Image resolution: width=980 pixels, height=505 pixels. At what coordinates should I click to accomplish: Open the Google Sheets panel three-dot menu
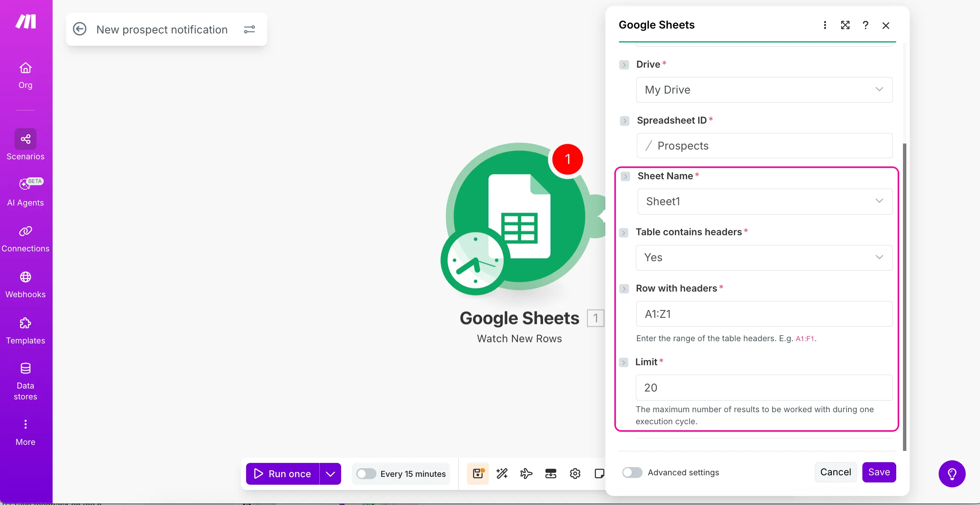825,25
